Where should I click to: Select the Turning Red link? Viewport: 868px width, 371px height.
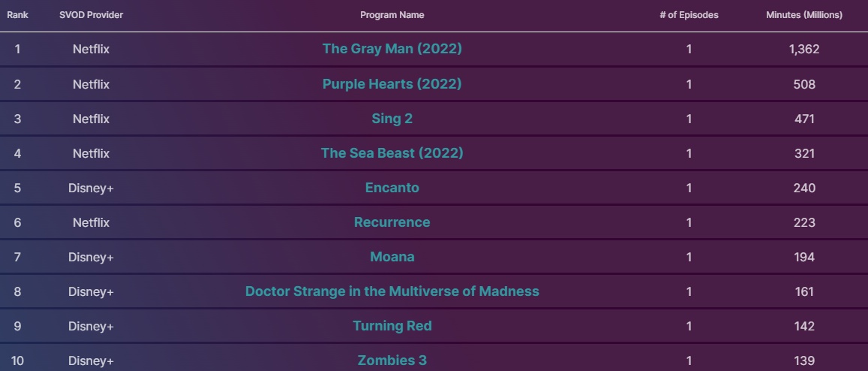pos(392,326)
